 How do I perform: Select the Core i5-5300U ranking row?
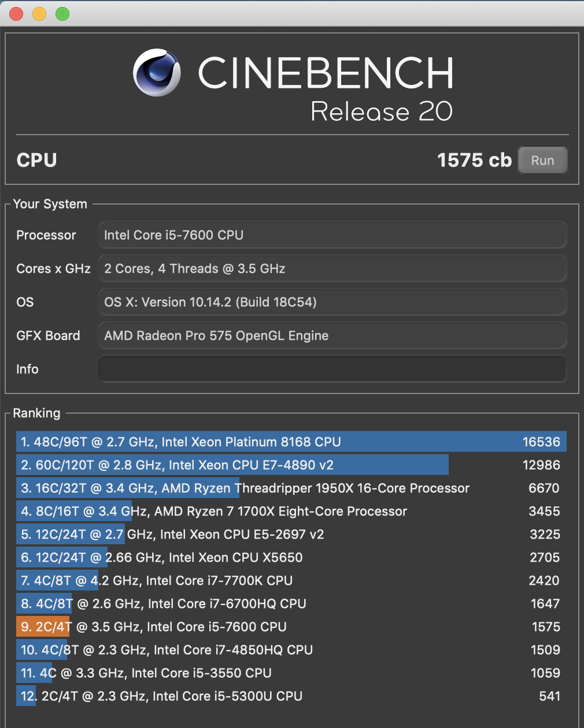coord(291,696)
